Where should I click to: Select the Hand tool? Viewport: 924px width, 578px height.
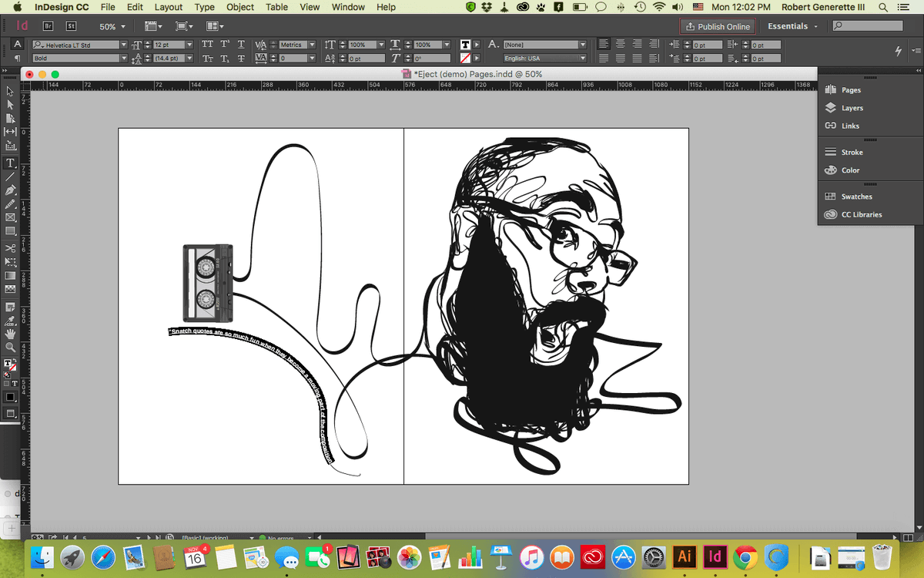click(x=11, y=334)
